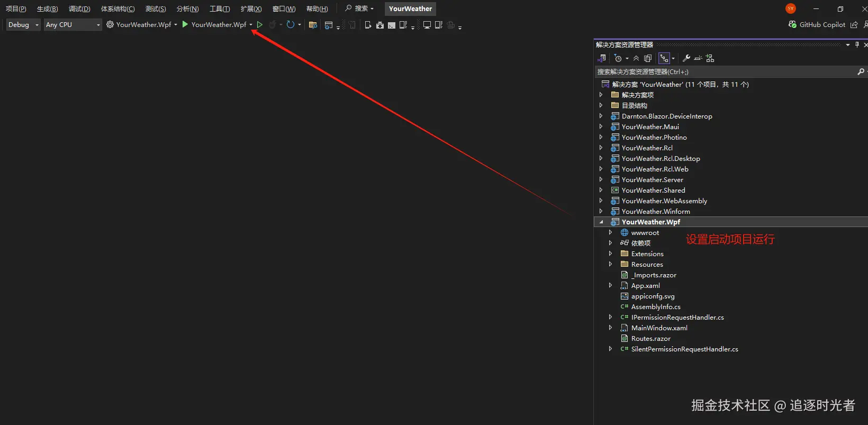The height and width of the screenshot is (425, 868).
Task: Click Start Without Debugging hollow play icon
Action: pyautogui.click(x=260, y=25)
